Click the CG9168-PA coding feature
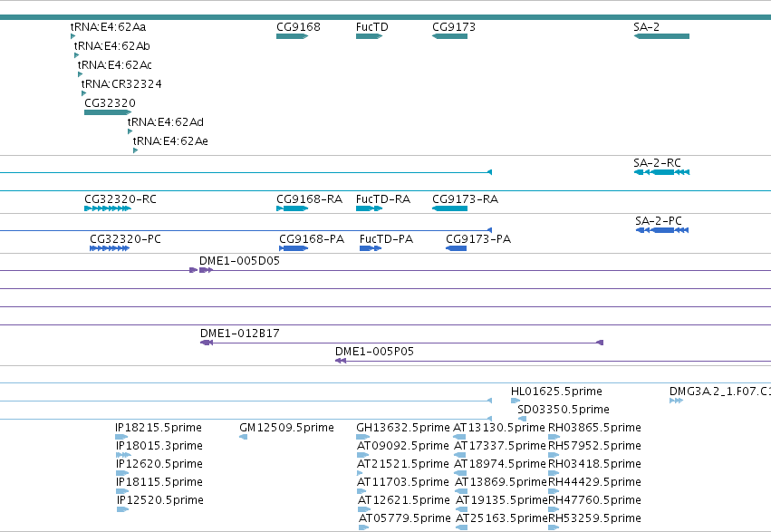This screenshot has height=532, width=771. (x=294, y=248)
